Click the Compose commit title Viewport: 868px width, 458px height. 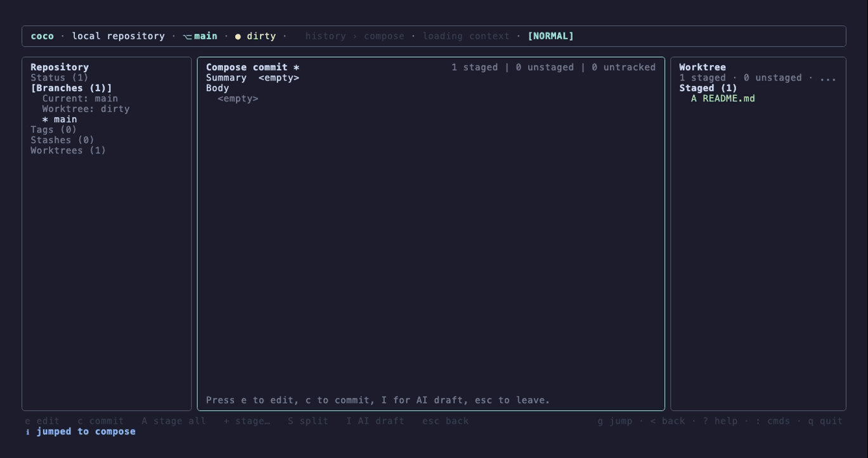point(253,67)
